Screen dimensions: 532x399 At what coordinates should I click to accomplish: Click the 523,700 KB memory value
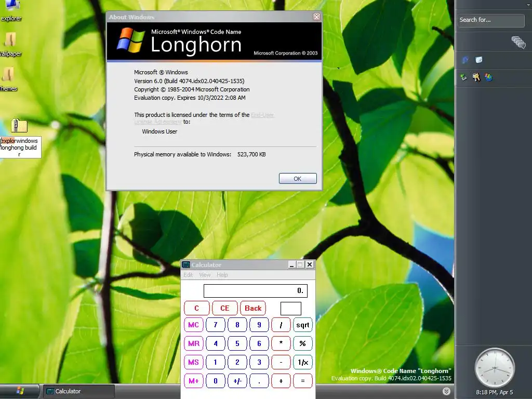coord(251,154)
